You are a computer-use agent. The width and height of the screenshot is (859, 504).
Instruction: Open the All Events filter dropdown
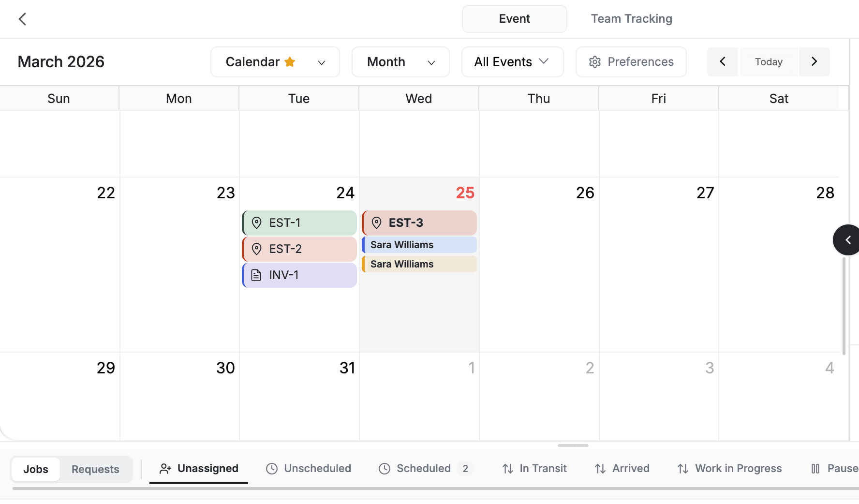tap(512, 61)
